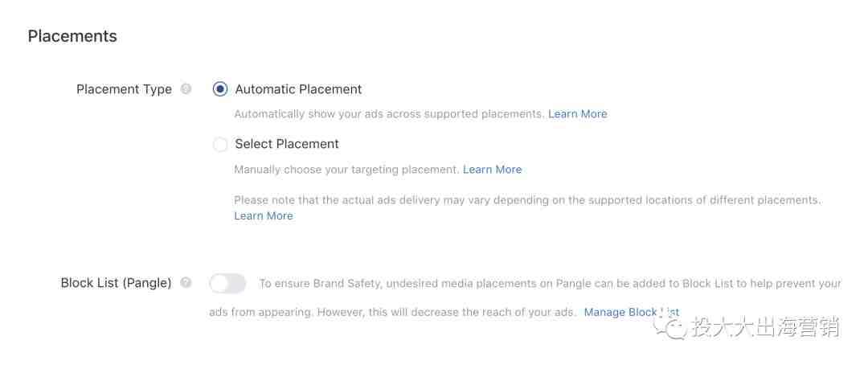Click help icon beside Block List (Pangle)
868x365 pixels.
186,282
